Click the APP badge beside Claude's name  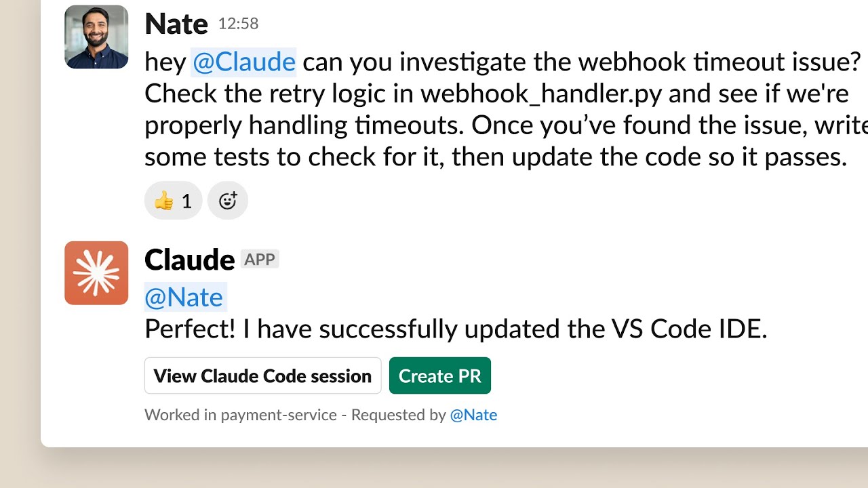pyautogui.click(x=260, y=259)
